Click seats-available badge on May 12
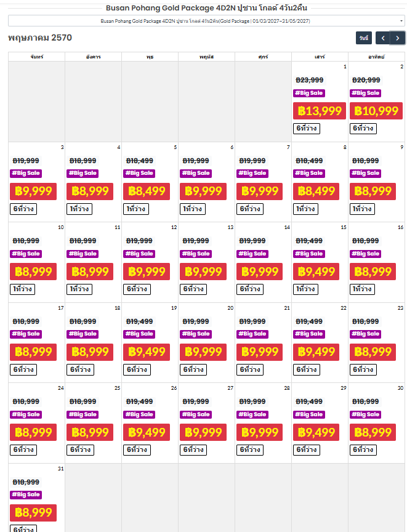The width and height of the screenshot is (407, 532). point(137,289)
